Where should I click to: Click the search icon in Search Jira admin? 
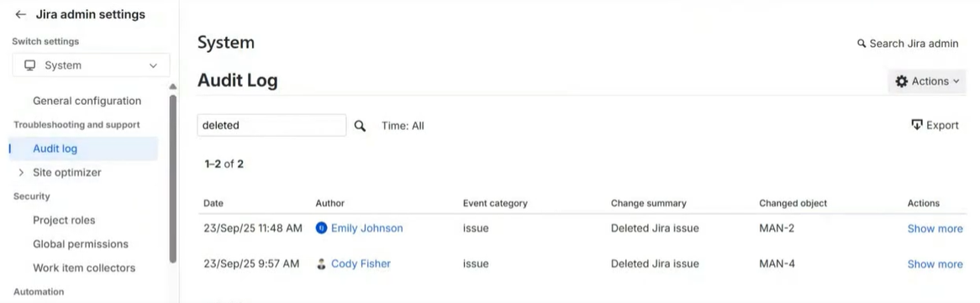tap(861, 44)
